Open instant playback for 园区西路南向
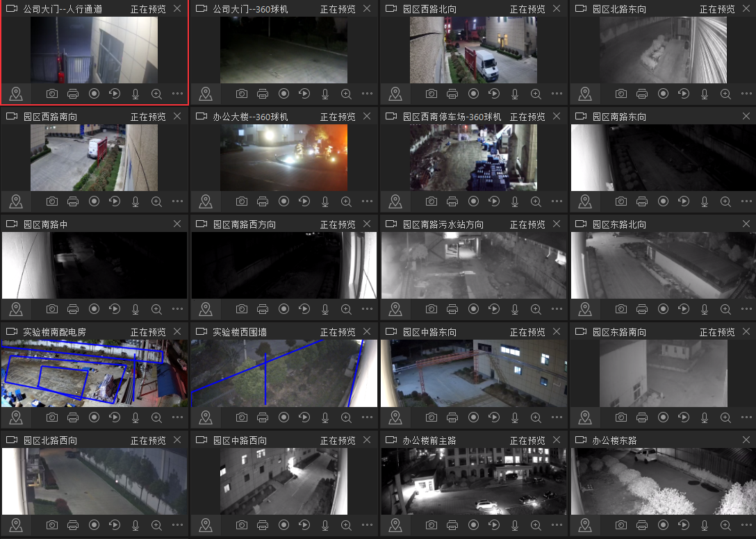 click(x=115, y=201)
